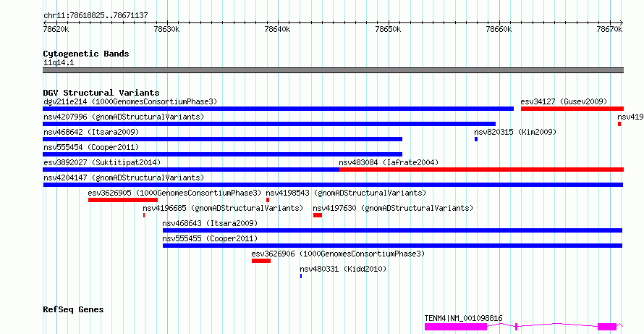This screenshot has height=334, width=644.
Task: Open TENM4|NM_001098816 gene label
Action: click(463, 318)
